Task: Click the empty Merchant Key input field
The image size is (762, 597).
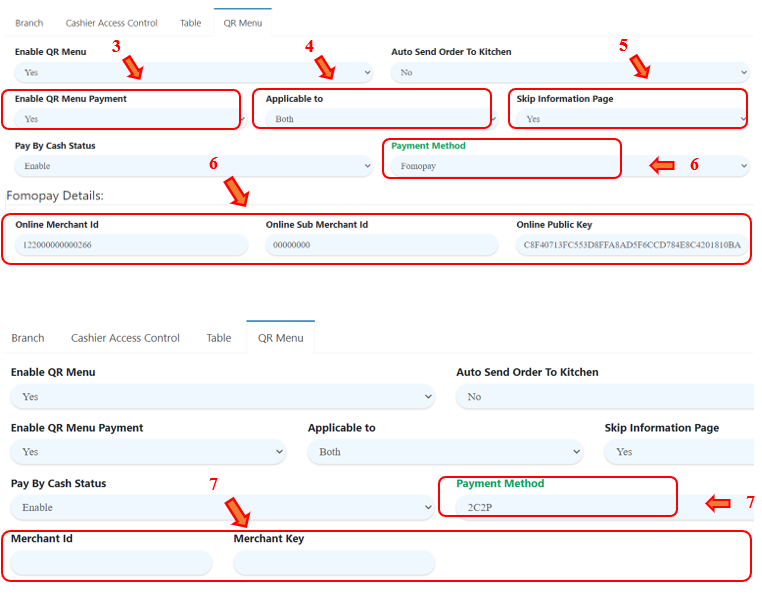Action: coord(334,563)
